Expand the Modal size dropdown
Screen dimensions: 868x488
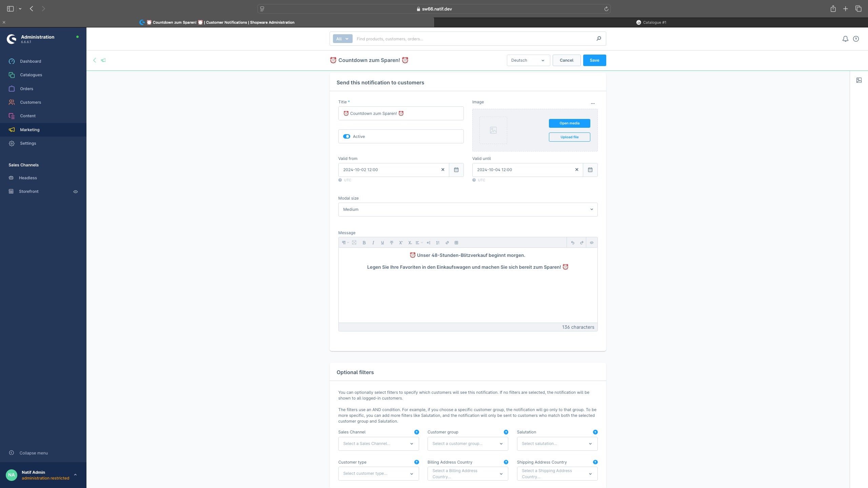[467, 210]
